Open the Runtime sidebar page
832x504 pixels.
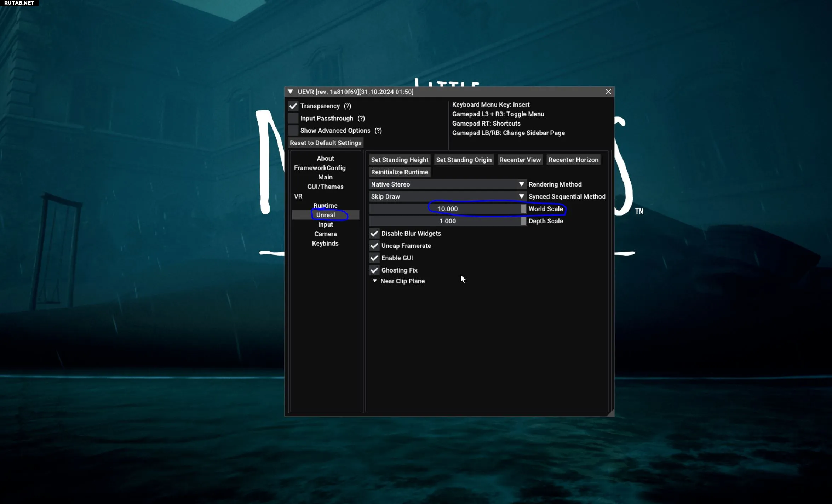coord(325,206)
